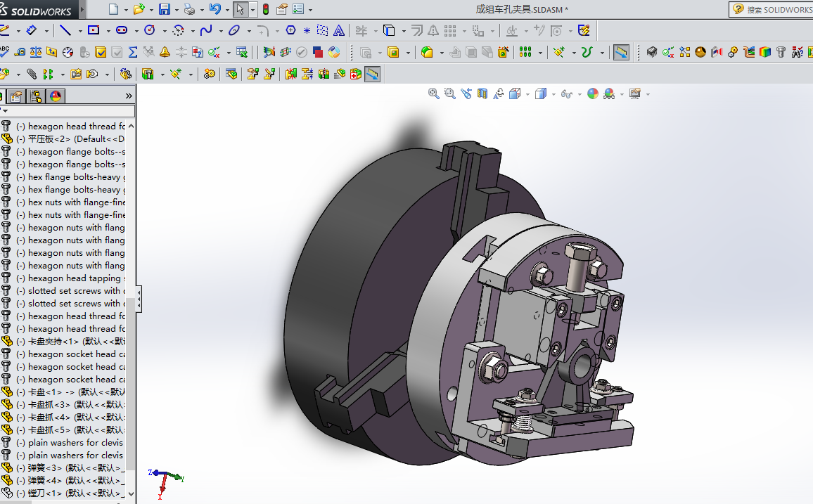
Task: Switch to the ConfigurationManager tab
Action: point(36,96)
